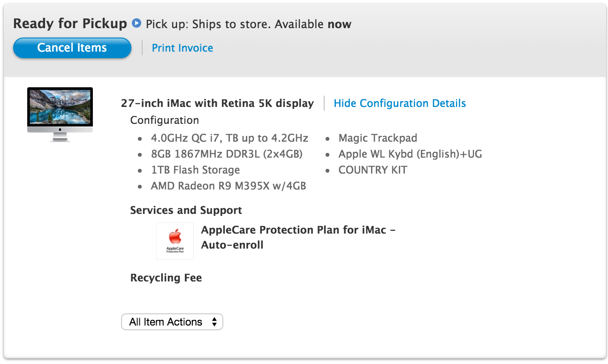This screenshot has width=608, height=364.
Task: Click the AppleCare Protection Plan logo icon
Action: pos(175,241)
